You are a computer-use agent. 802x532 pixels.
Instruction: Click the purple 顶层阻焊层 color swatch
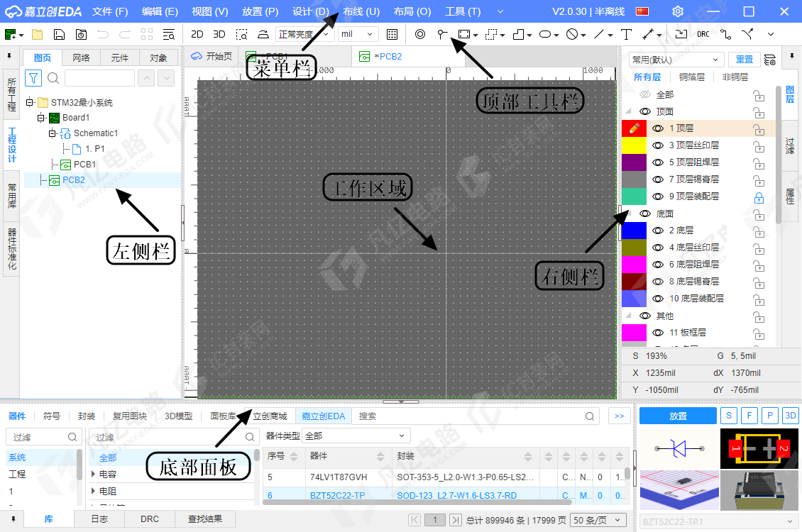(635, 162)
